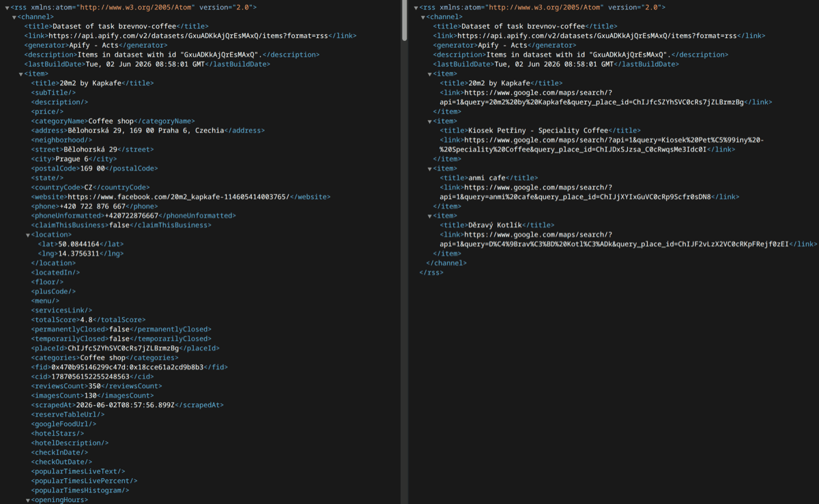Click the street Bělohorská 29 line
The image size is (819, 504).
point(92,149)
